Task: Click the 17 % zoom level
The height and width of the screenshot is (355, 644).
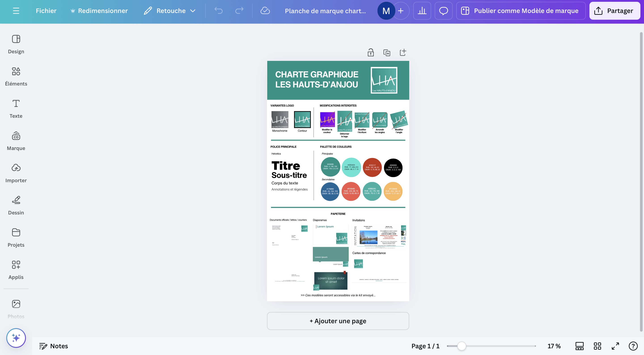Action: 554,346
